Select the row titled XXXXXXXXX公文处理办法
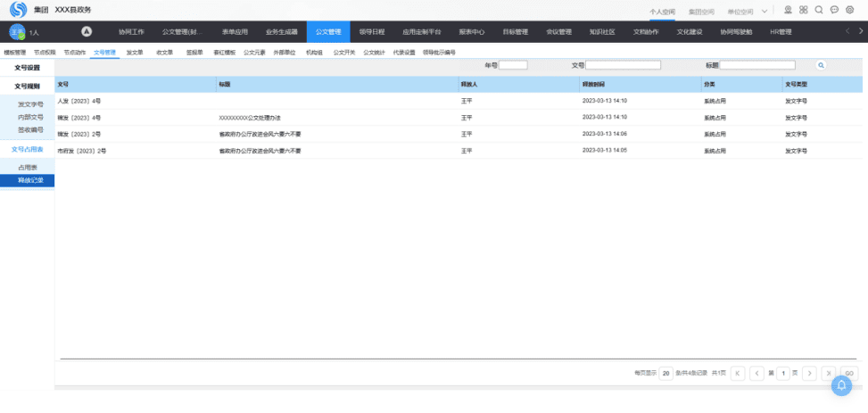 pos(459,118)
